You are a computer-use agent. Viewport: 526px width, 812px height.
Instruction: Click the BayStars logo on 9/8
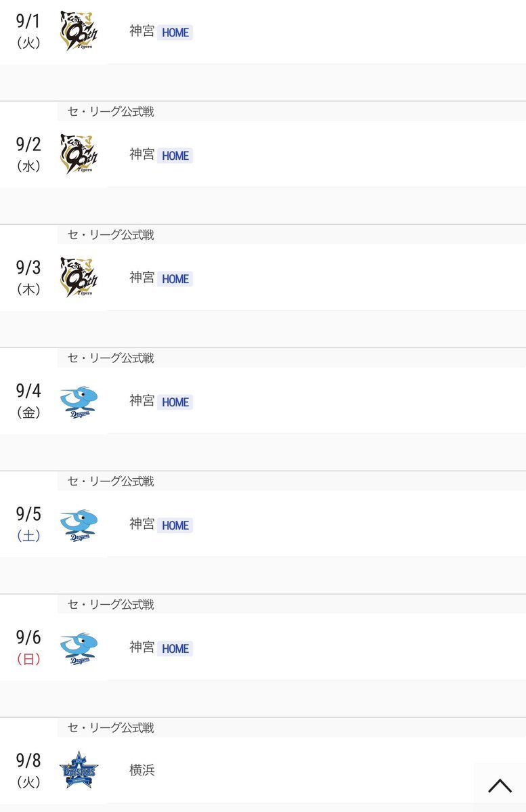pos(79,771)
